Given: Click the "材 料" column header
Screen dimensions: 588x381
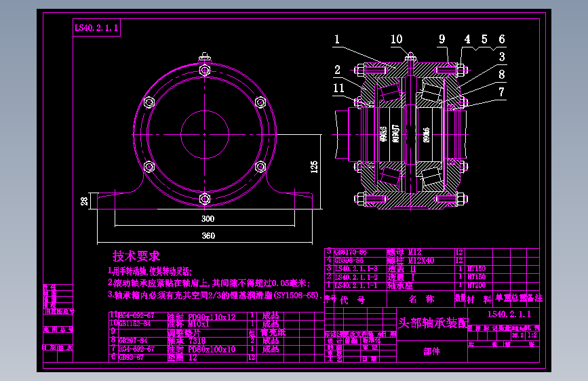Looking at the screenshot, I should [479, 299].
